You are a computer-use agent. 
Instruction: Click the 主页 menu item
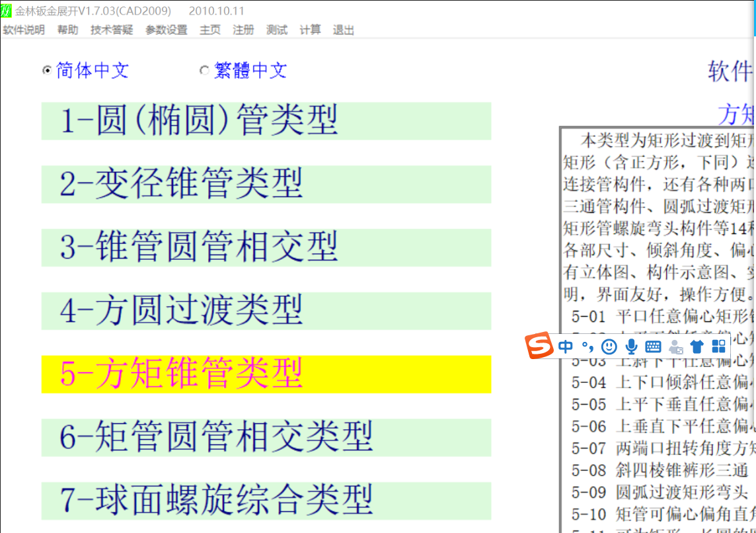click(x=210, y=30)
